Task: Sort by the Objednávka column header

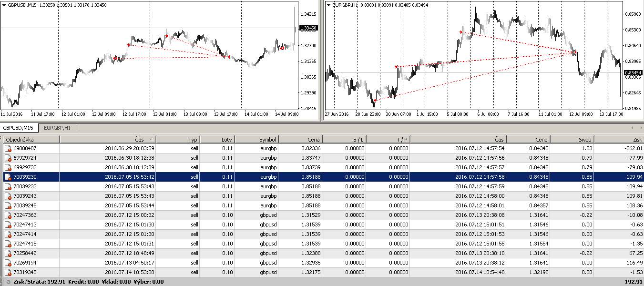Action: (31, 139)
